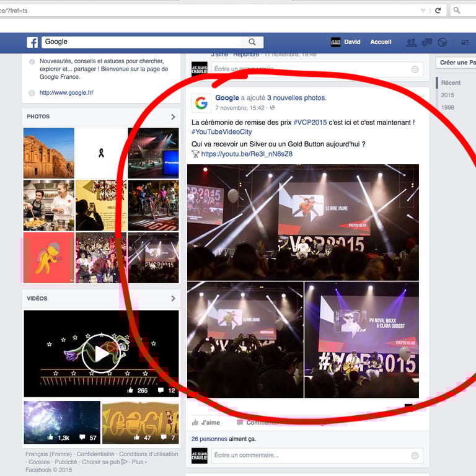Click the post audience globe icon

272,108
